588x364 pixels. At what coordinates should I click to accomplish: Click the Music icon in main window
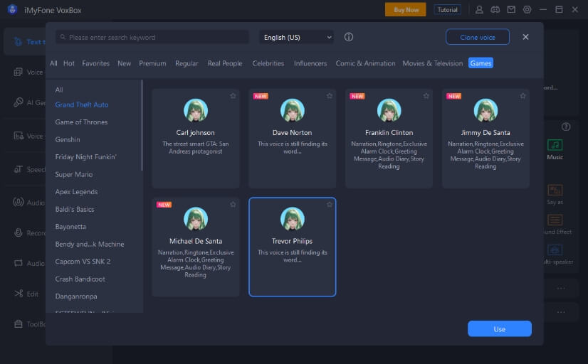click(555, 144)
